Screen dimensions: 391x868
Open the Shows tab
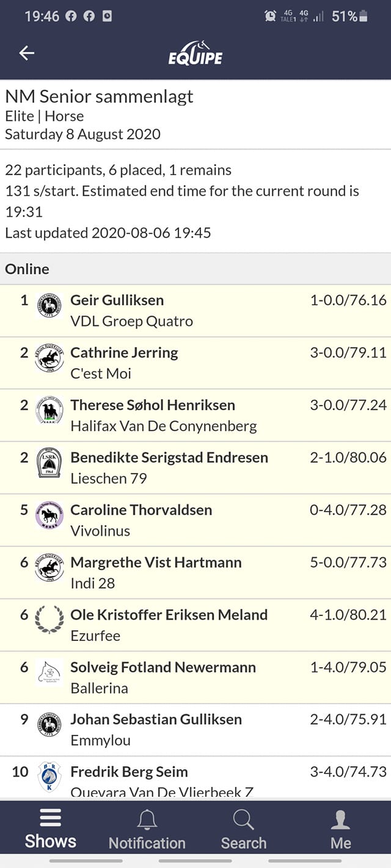pyautogui.click(x=51, y=828)
